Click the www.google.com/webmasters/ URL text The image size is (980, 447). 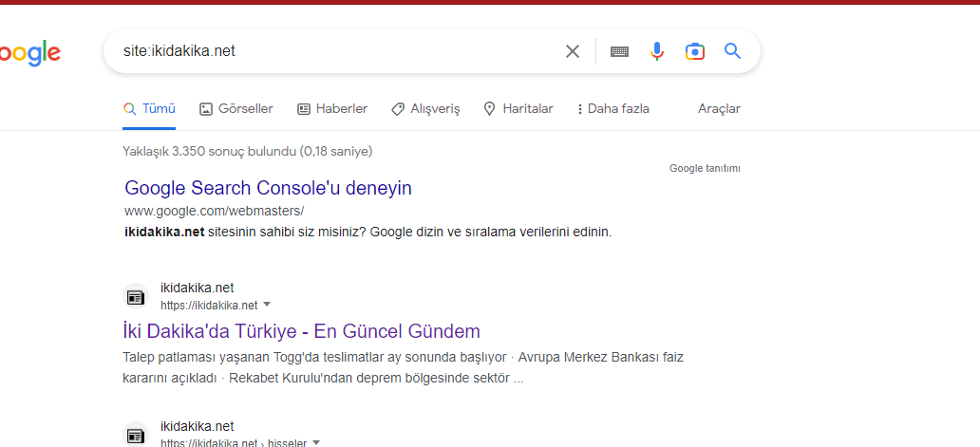(x=215, y=211)
